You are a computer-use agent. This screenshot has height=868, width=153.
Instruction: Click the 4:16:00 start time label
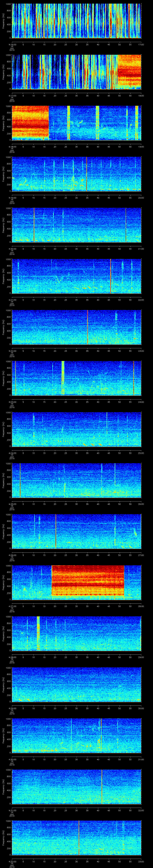point(12,44)
